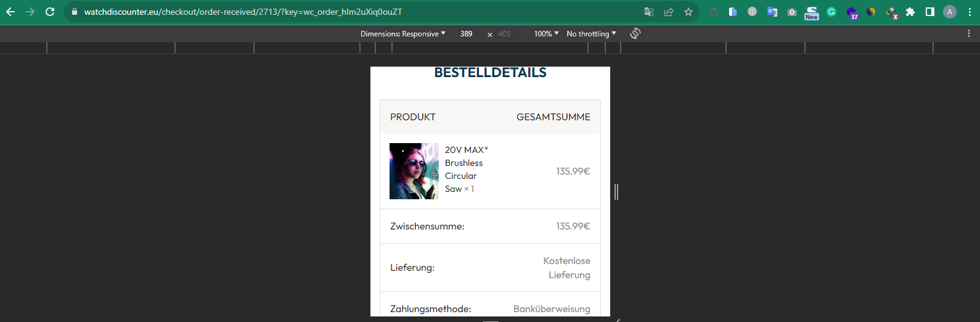Screen dimensions: 980x322
Task: Open the 100% zoom dropdown
Action: pyautogui.click(x=546, y=34)
